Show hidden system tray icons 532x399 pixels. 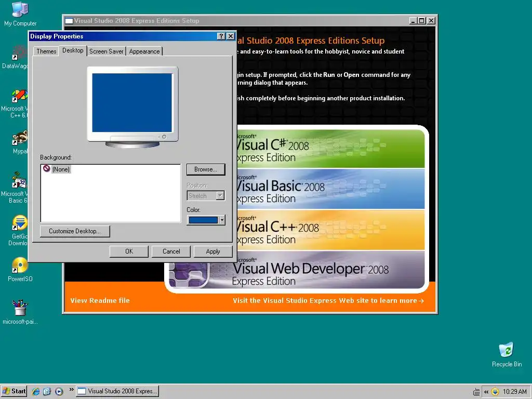tap(486, 392)
